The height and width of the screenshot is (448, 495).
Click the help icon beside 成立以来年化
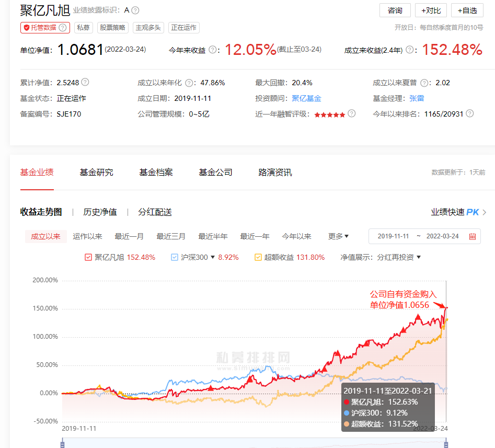(189, 83)
